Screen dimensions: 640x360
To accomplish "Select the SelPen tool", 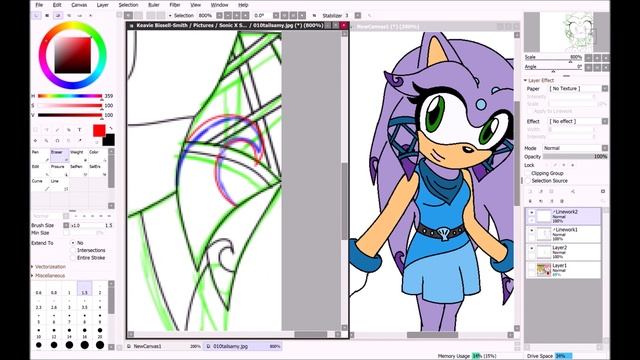I will click(78, 170).
